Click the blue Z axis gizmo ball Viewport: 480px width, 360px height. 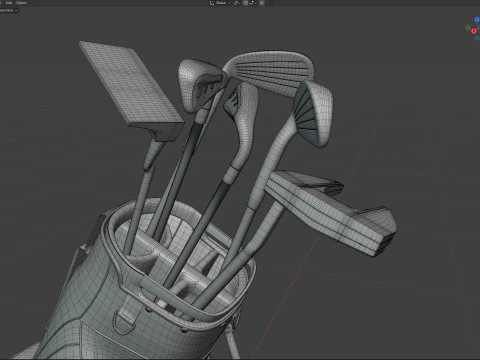(x=477, y=20)
